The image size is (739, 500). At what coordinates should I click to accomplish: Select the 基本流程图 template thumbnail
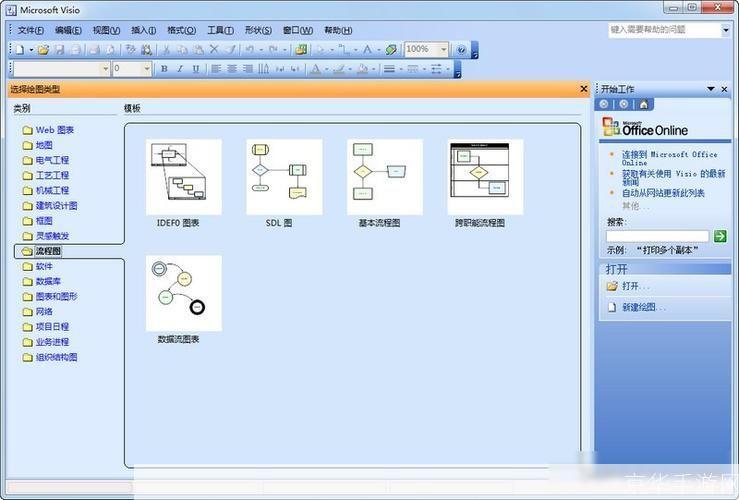tap(385, 177)
